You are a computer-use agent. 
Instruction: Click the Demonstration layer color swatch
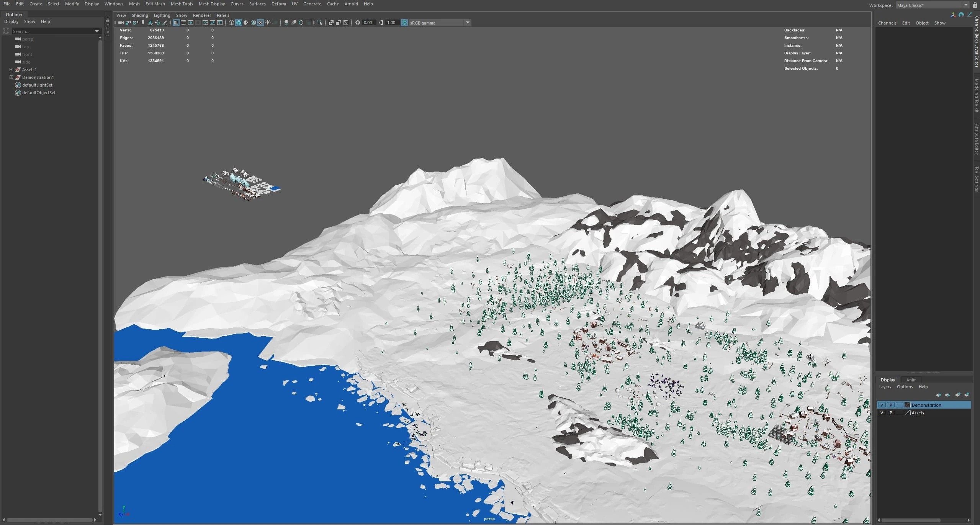tap(907, 405)
